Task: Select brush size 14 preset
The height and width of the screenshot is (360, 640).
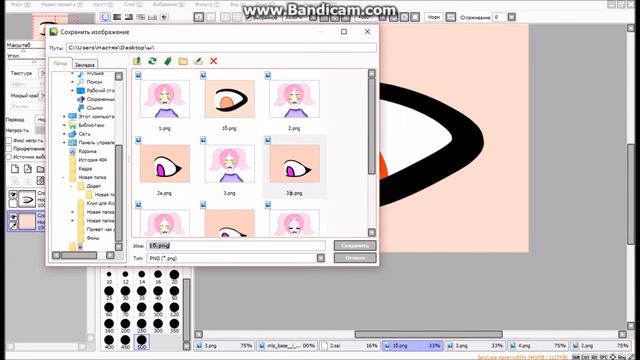Action: tap(142, 277)
